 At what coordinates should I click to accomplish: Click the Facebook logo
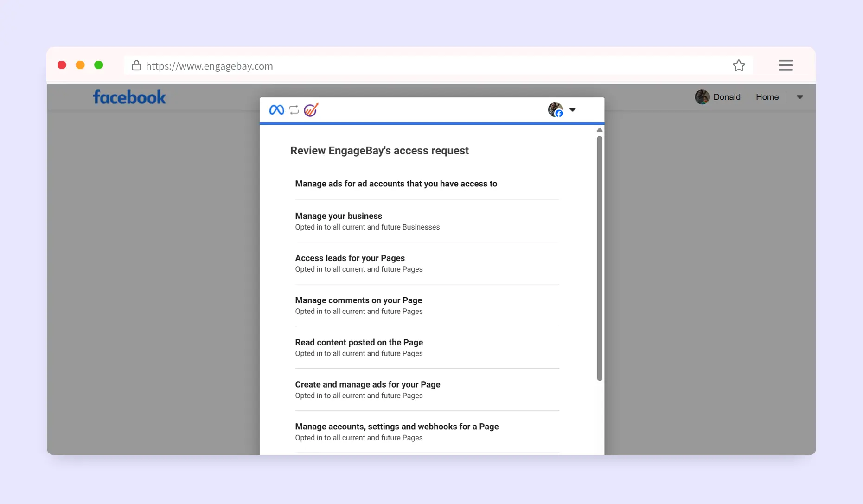point(129,97)
